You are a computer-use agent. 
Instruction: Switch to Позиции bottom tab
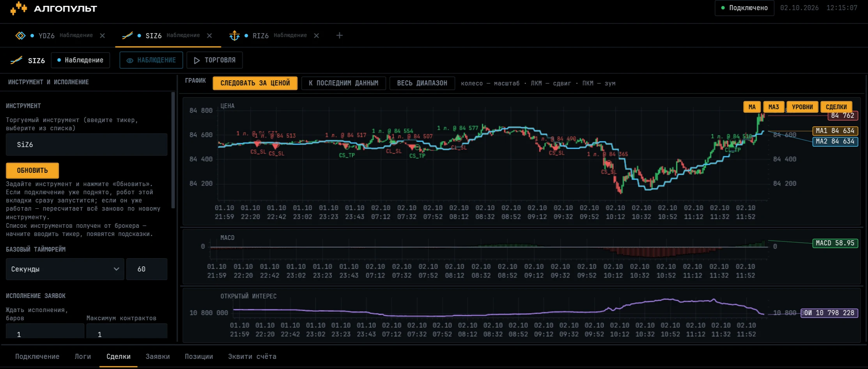[x=199, y=357]
